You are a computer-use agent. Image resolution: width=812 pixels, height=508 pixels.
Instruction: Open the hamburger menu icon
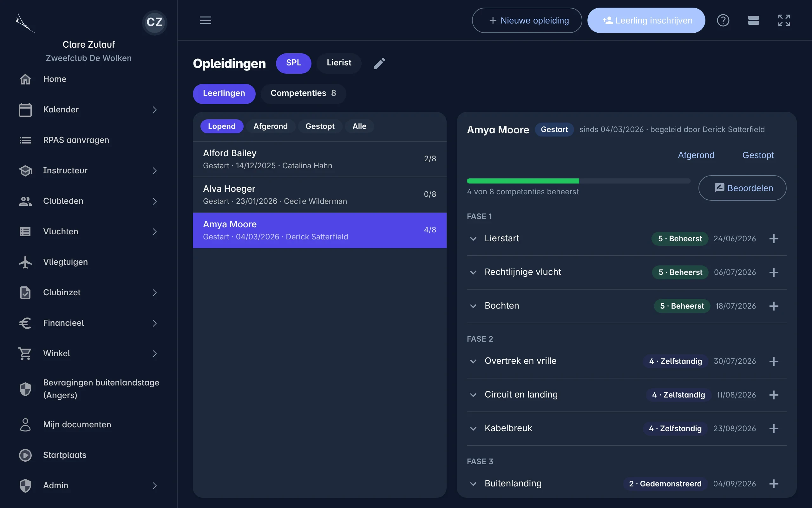(x=205, y=20)
